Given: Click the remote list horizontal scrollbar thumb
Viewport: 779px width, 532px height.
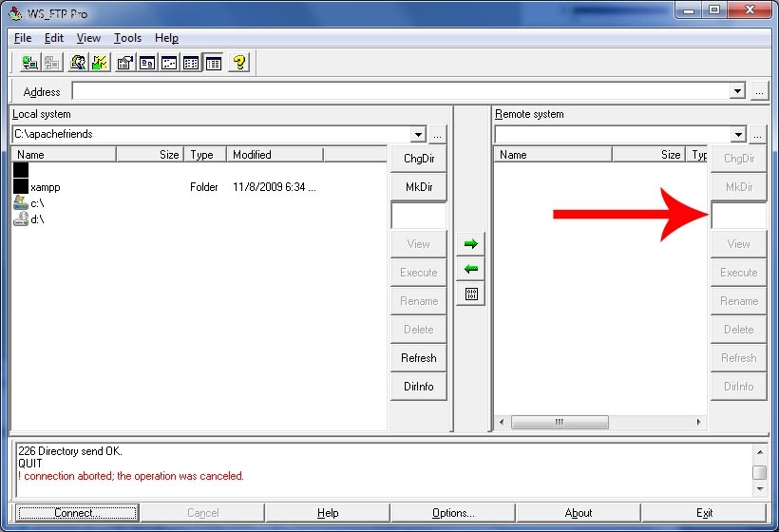Looking at the screenshot, I should pyautogui.click(x=560, y=422).
